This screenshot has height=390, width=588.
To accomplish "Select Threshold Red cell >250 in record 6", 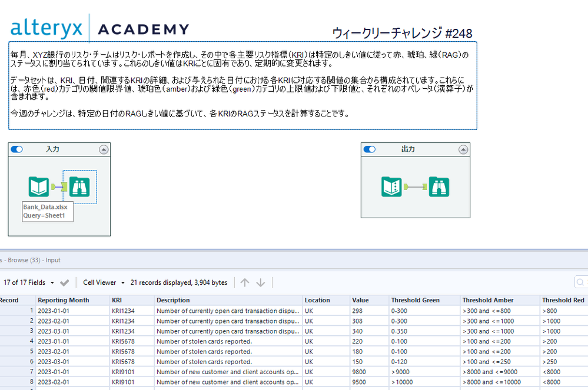I will pos(564,362).
